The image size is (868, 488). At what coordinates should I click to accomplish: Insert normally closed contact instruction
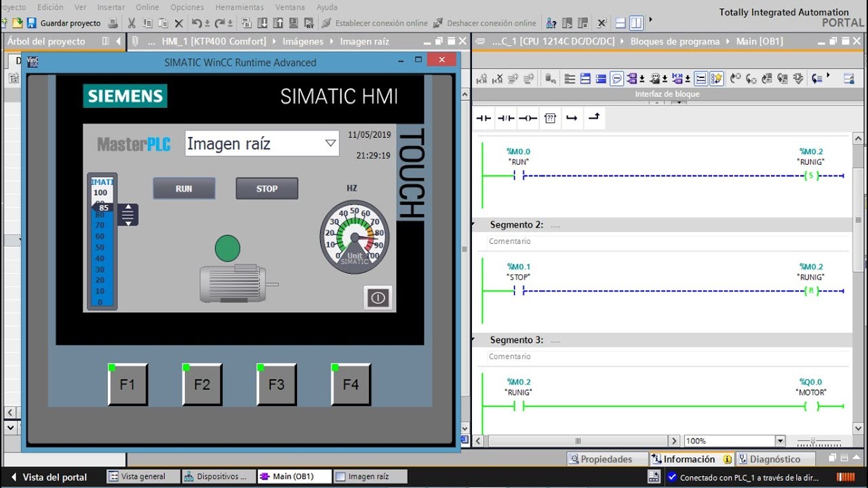[506, 118]
